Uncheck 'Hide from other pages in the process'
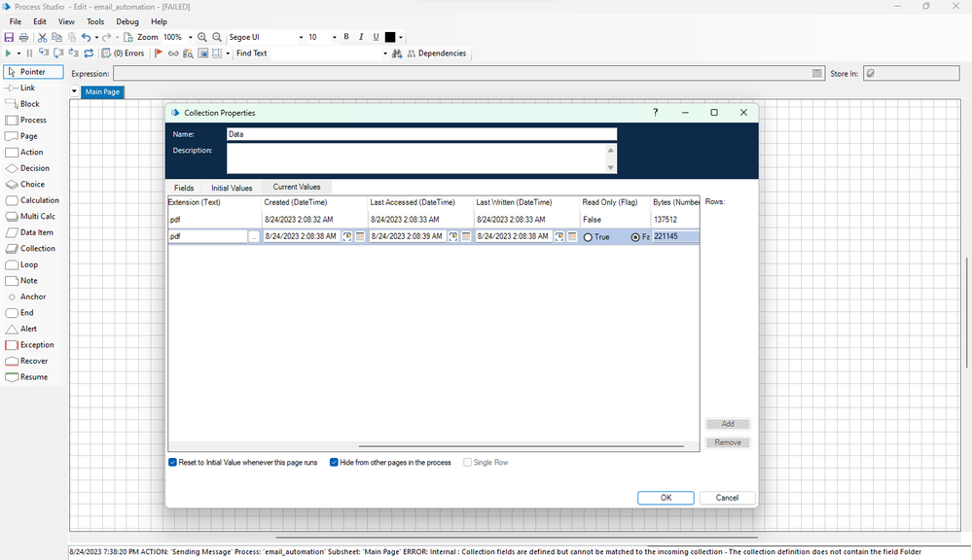This screenshot has width=972, height=560. 334,463
